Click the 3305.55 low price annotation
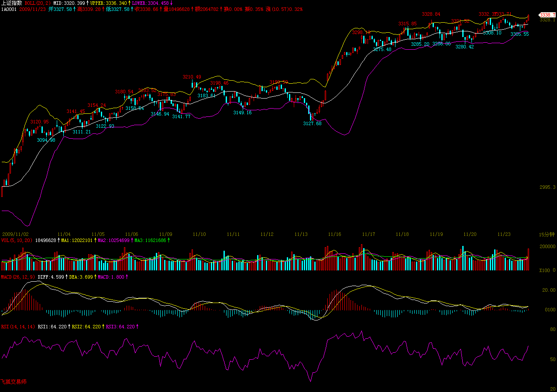The width and height of the screenshot is (557, 392). click(x=519, y=34)
